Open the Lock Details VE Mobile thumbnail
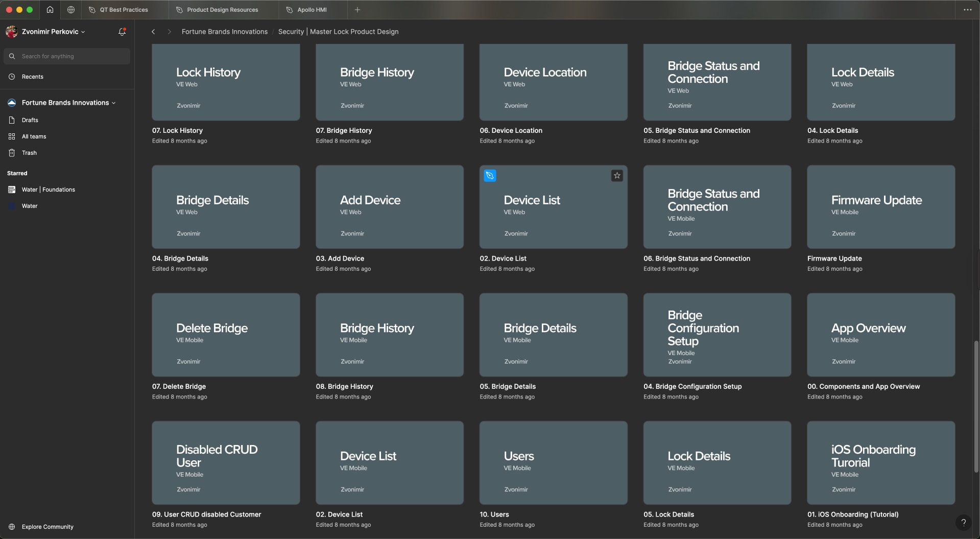The width and height of the screenshot is (980, 539). click(717, 463)
